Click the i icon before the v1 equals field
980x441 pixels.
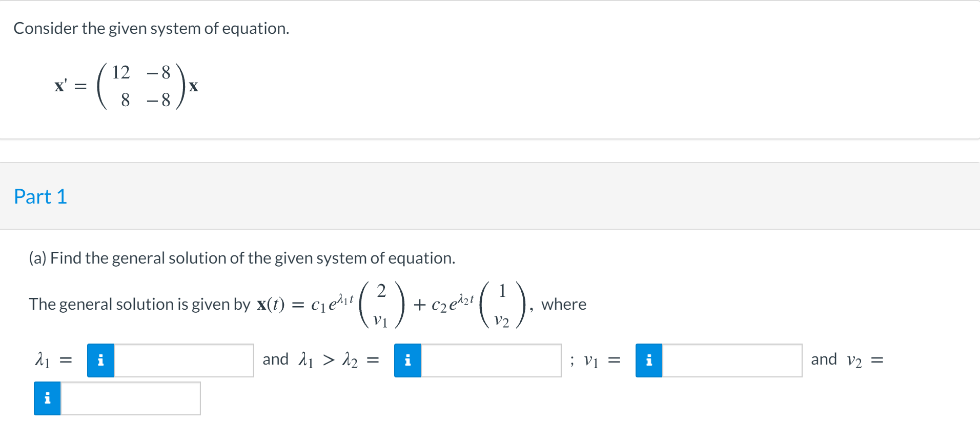click(648, 361)
